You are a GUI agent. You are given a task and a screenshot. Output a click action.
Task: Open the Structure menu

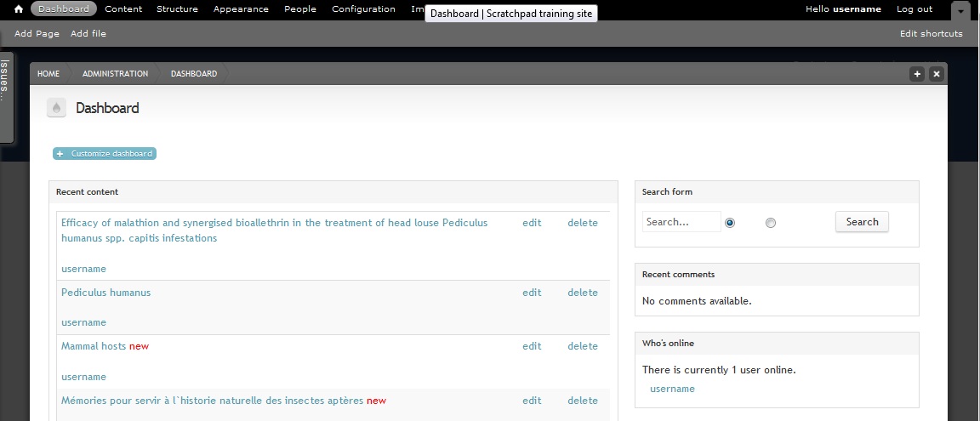coord(178,9)
